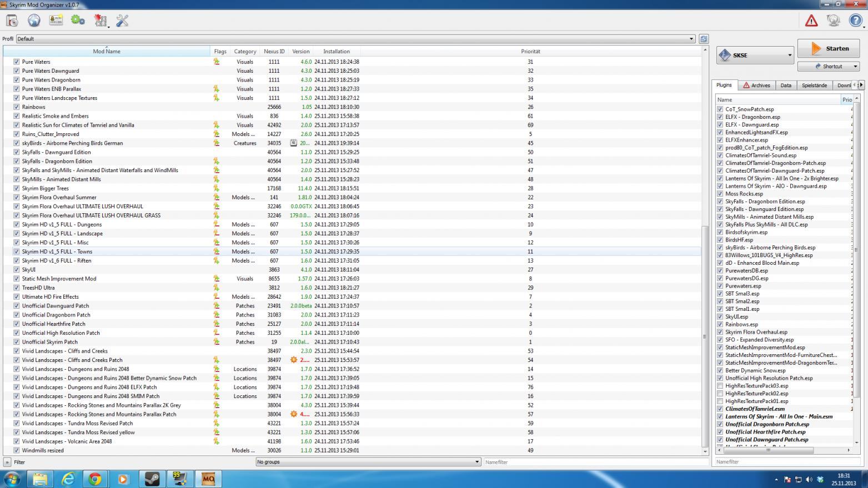The height and width of the screenshot is (488, 868).
Task: Open executables configuration gears icon
Action: 78,21
